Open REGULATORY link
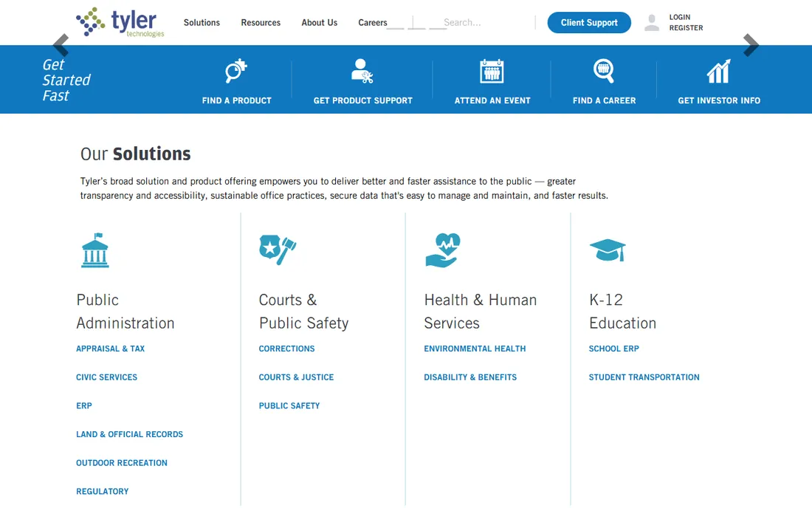Viewport: 812px width, 508px height. click(102, 491)
